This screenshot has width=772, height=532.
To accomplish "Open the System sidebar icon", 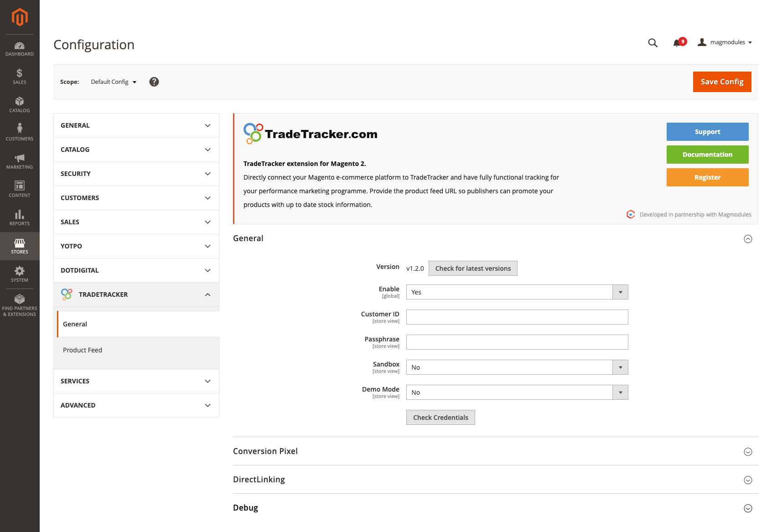I will click(x=20, y=274).
